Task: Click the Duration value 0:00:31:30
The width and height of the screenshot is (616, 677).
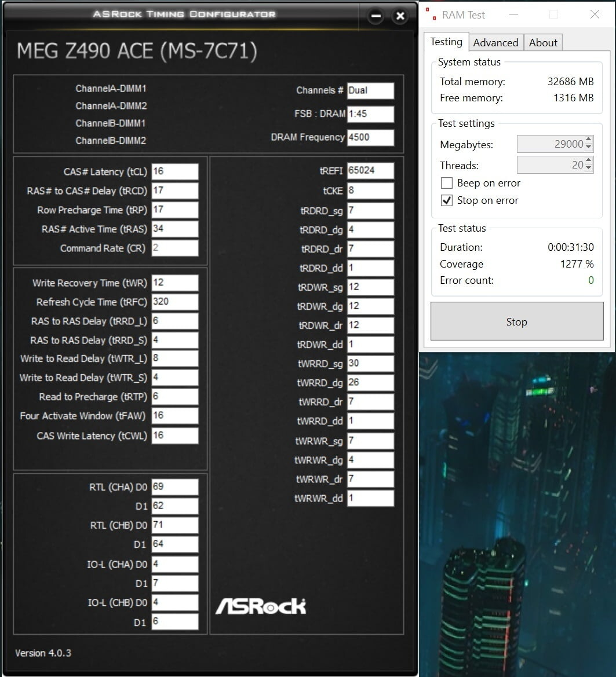Action: click(x=571, y=247)
